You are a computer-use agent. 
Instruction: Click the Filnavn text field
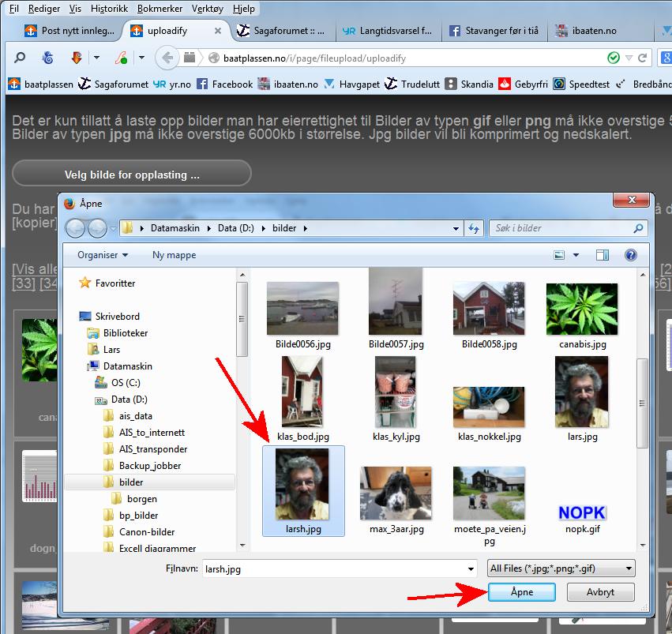tap(334, 569)
